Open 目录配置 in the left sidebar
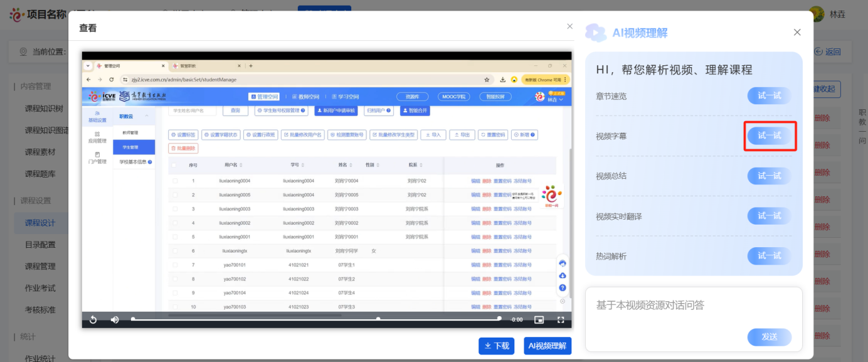 [40, 245]
